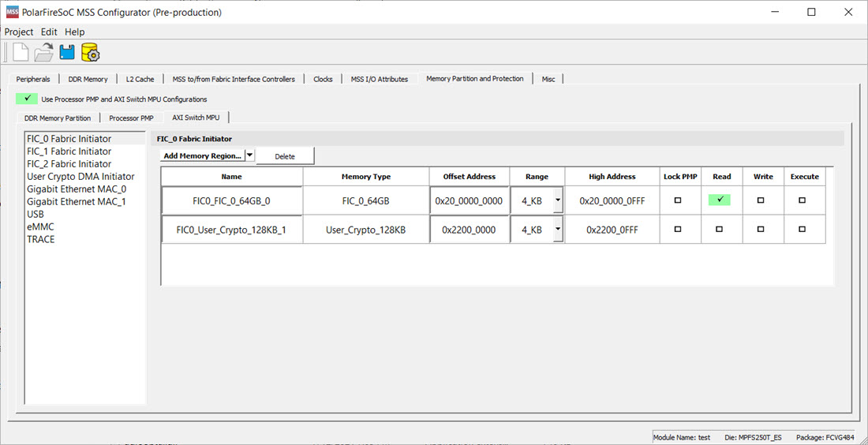The width and height of the screenshot is (868, 445).
Task: Click the Range column header
Action: (537, 177)
